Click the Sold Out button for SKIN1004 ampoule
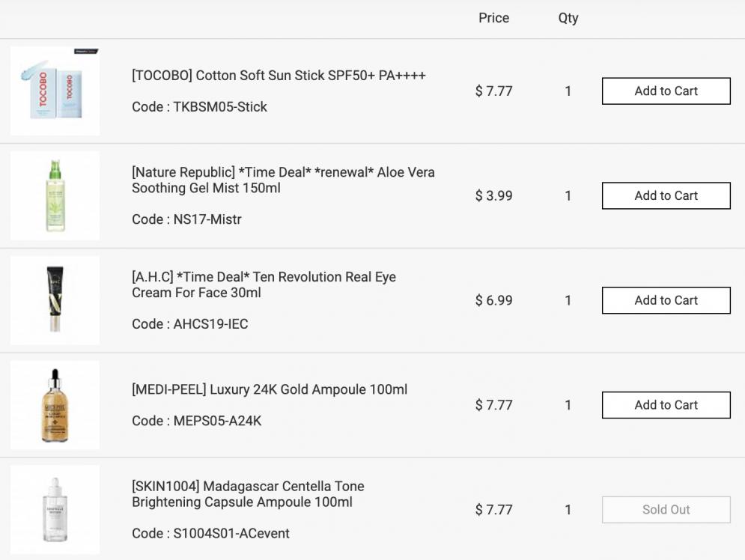This screenshot has height=560, width=745. coord(666,510)
